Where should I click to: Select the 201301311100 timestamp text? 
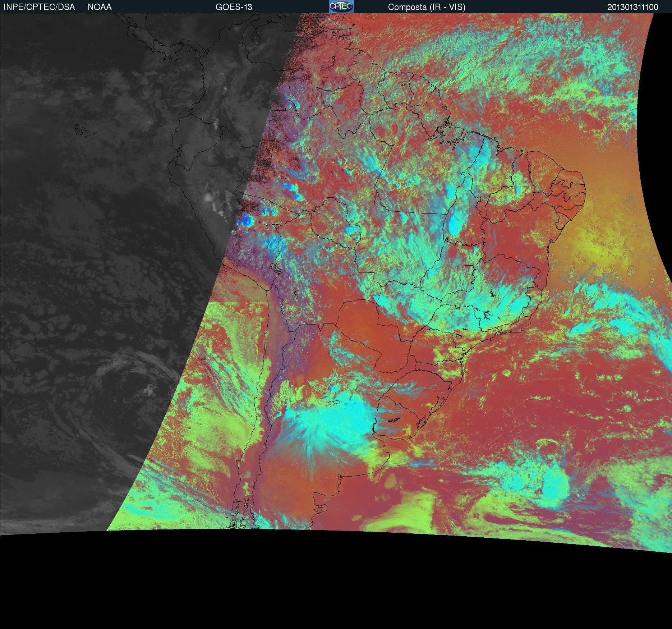(x=632, y=7)
